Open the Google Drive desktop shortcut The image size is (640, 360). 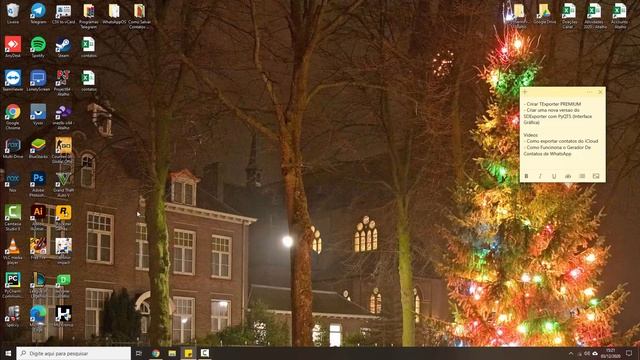click(544, 13)
